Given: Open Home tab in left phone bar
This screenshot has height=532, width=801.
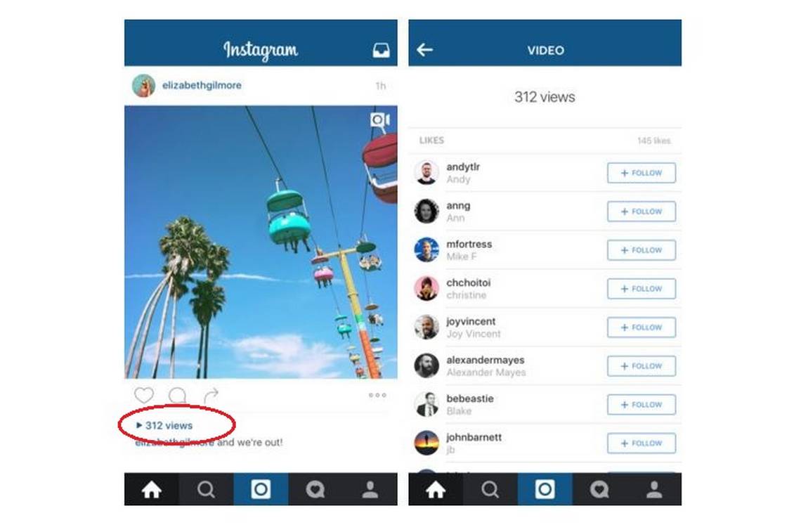Looking at the screenshot, I should pyautogui.click(x=152, y=490).
